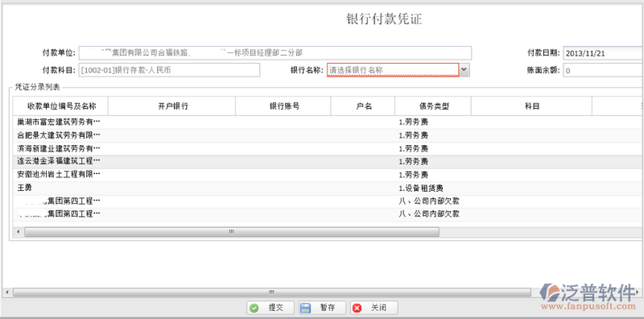Sort by 开户银行 column header
This screenshot has height=319, width=644.
pyautogui.click(x=171, y=106)
